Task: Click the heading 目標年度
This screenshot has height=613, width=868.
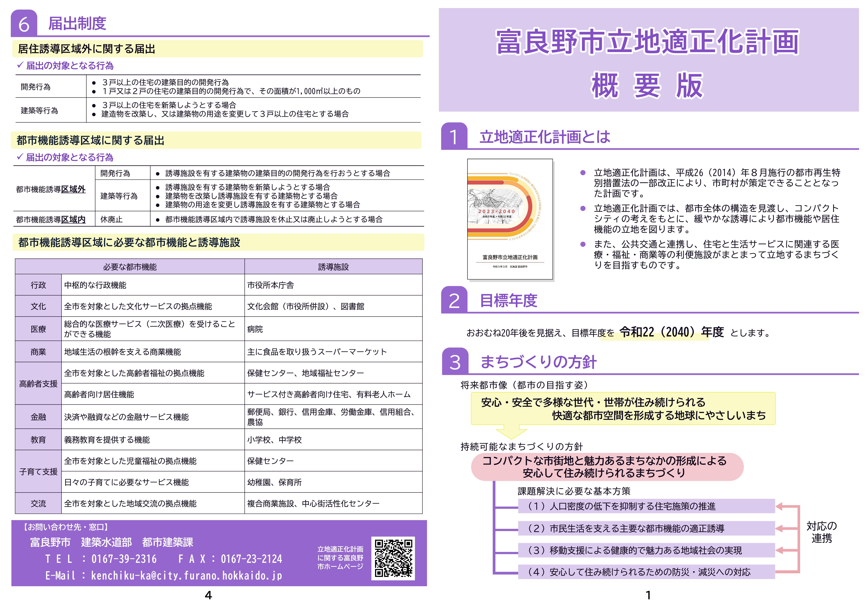Action: [509, 301]
